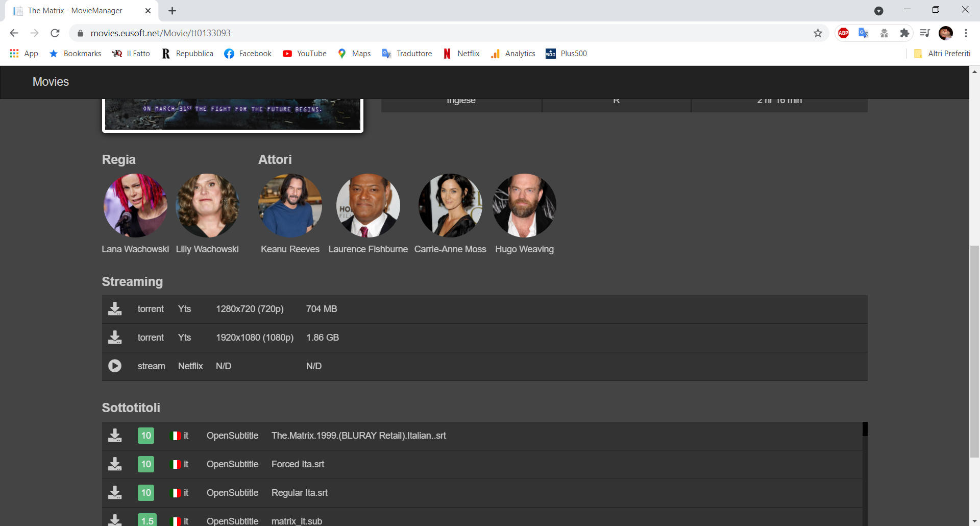Screen dimensions: 980x526
Task: View the site lock information icon
Action: [80, 33]
